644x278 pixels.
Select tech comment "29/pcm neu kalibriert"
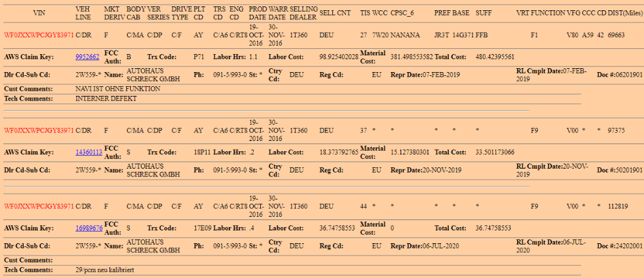click(x=105, y=269)
